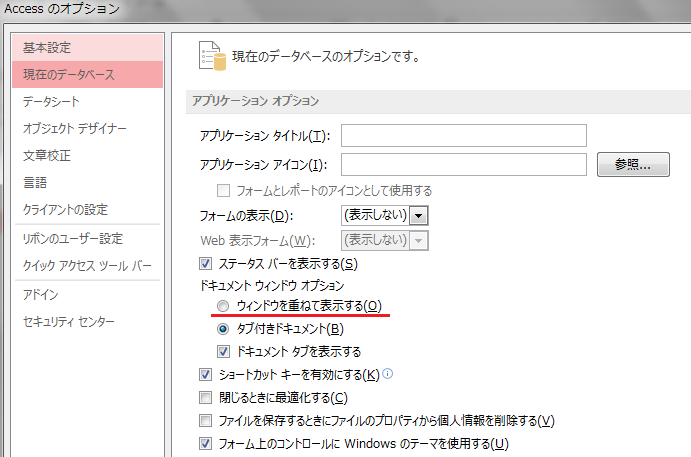Click the 参照... browse button
The height and width of the screenshot is (457, 691).
coord(633,164)
